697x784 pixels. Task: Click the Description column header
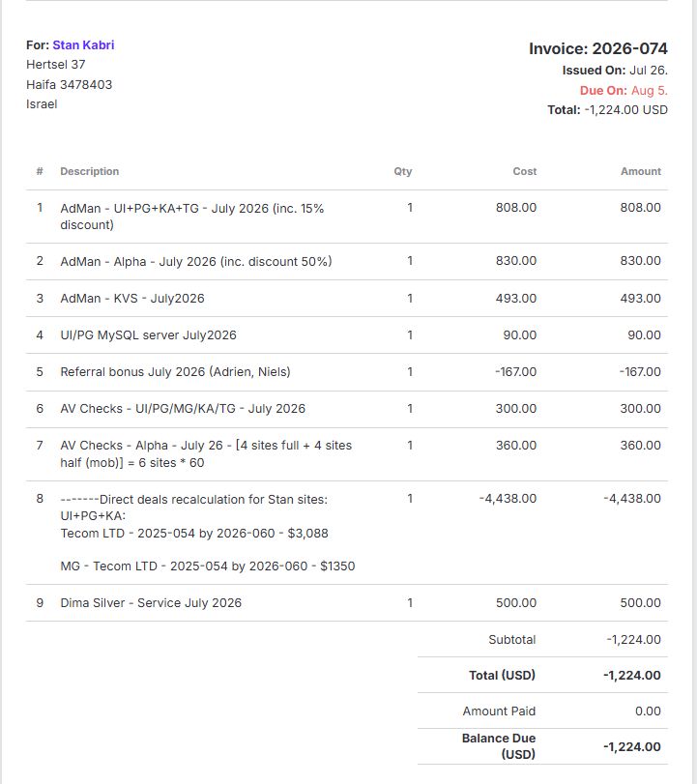tap(90, 171)
